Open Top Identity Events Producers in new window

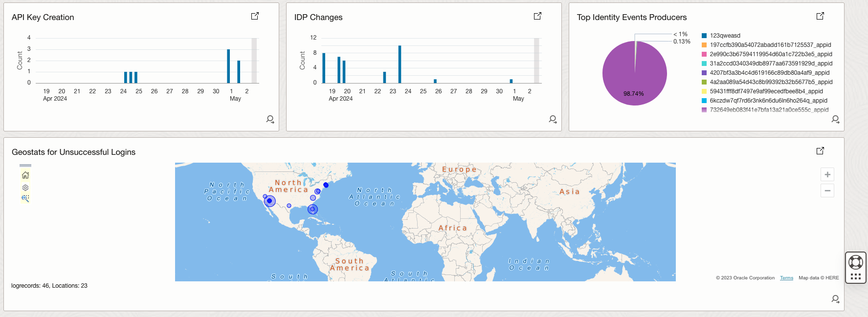(x=820, y=16)
